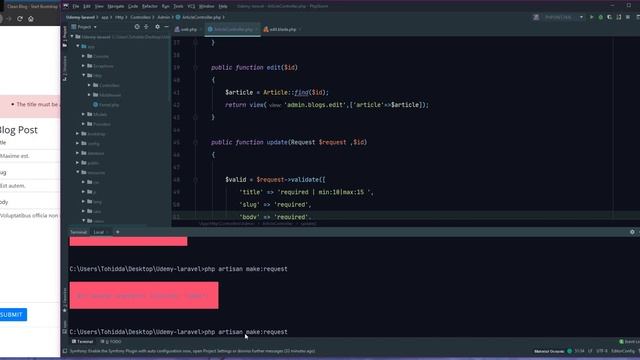Open the Run menu
This screenshot has height=360, width=640.
point(165,6)
